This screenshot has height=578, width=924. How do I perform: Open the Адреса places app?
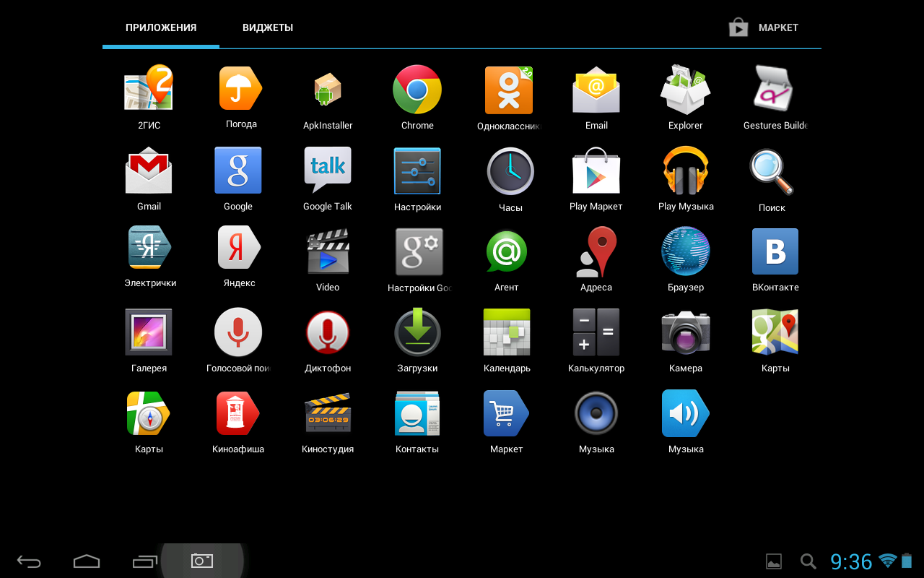coord(596,251)
